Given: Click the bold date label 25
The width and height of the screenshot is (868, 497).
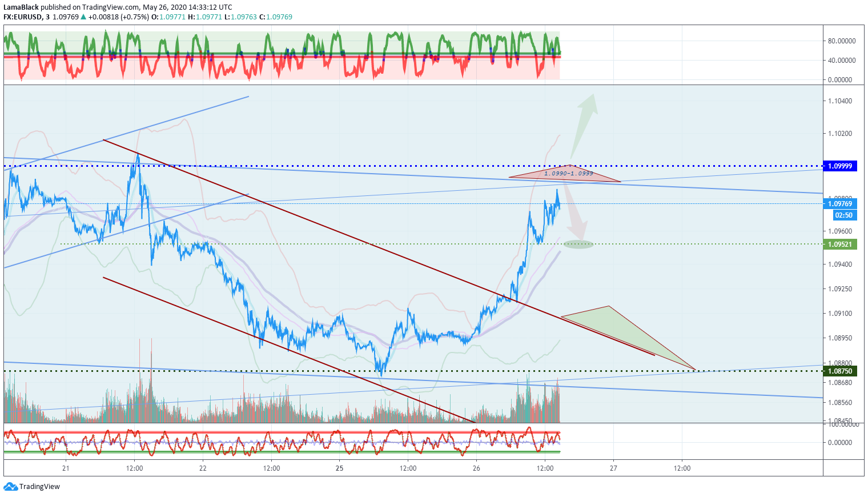Looking at the screenshot, I should point(340,468).
